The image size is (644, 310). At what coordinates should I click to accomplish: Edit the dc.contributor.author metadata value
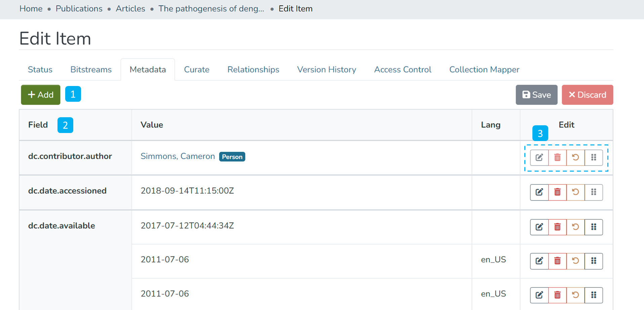(x=539, y=158)
